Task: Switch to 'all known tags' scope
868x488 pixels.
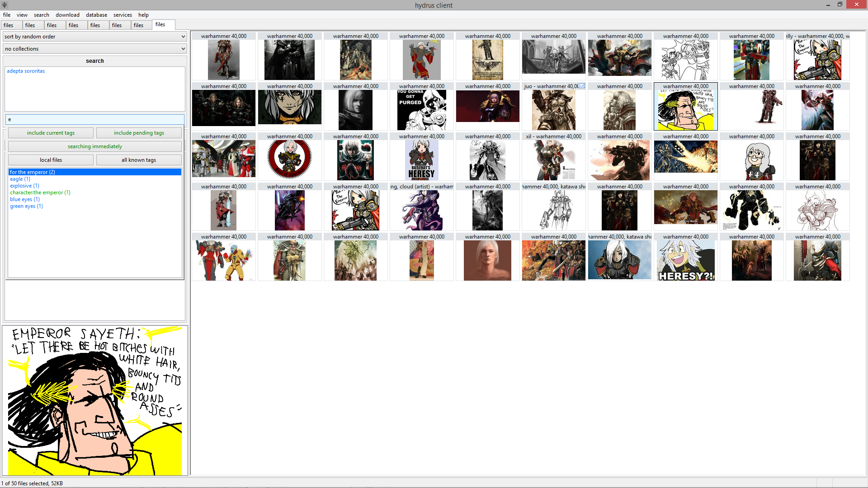Action: pyautogui.click(x=138, y=160)
